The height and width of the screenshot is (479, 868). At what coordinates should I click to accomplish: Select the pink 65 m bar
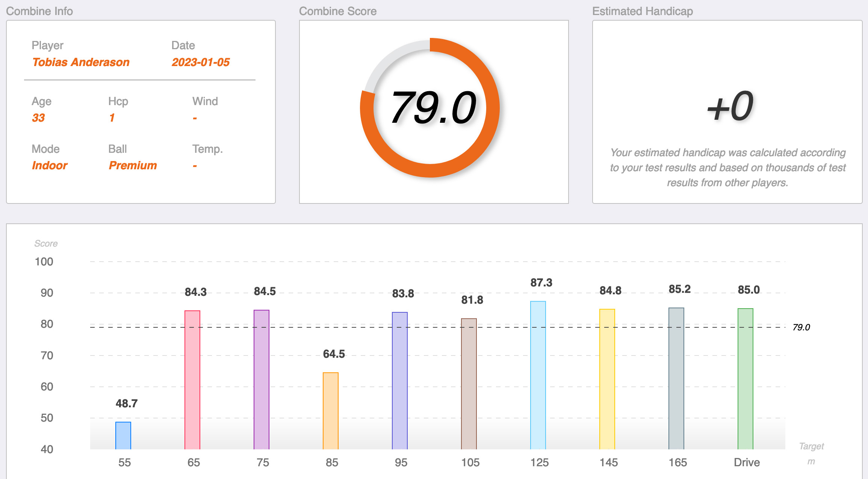tap(192, 380)
